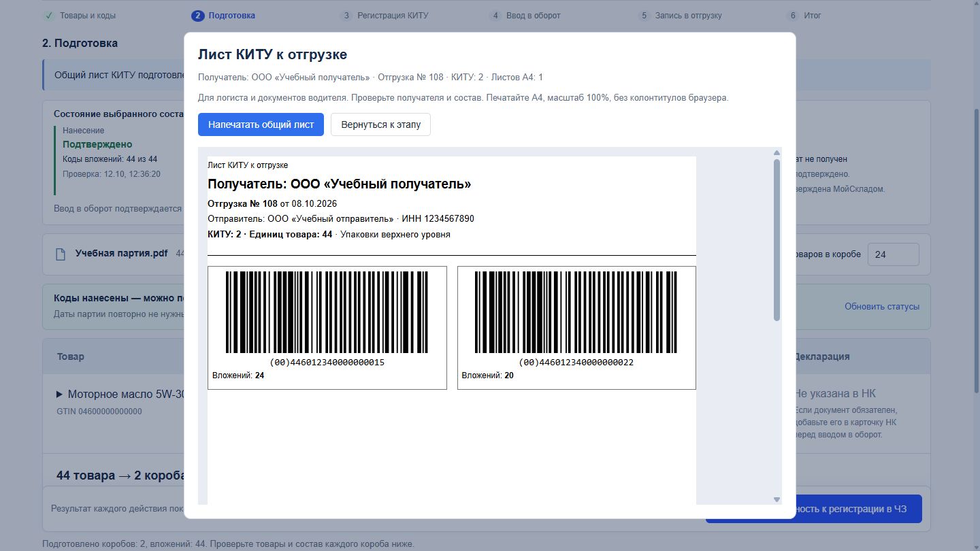Click the code (00)446012340000000022
Screen dimensions: 980x551
576,363
